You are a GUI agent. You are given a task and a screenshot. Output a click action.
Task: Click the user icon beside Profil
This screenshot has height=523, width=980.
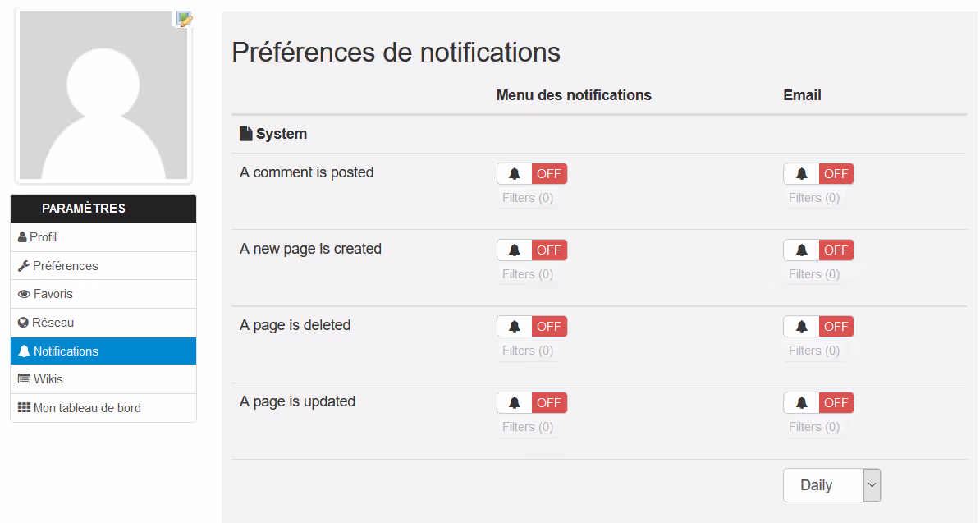[x=23, y=237]
